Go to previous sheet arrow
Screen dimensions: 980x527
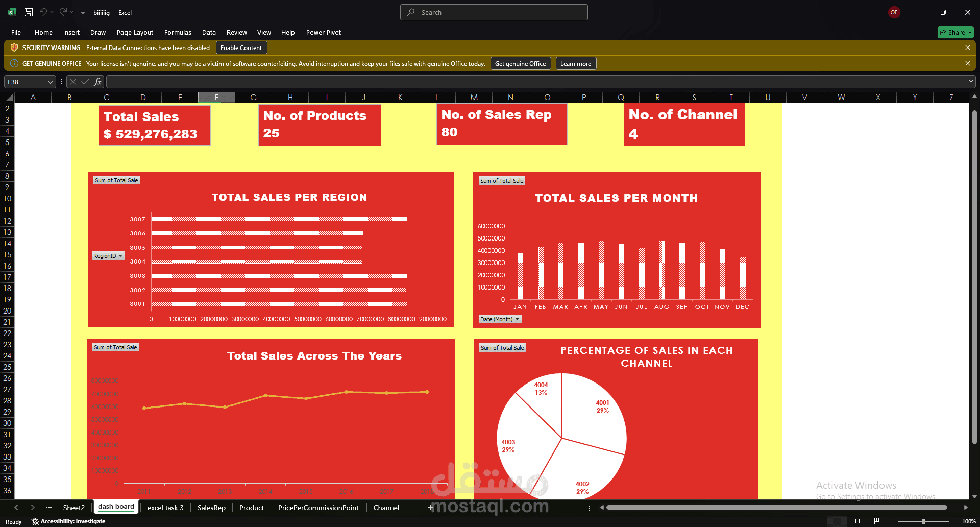(16, 508)
